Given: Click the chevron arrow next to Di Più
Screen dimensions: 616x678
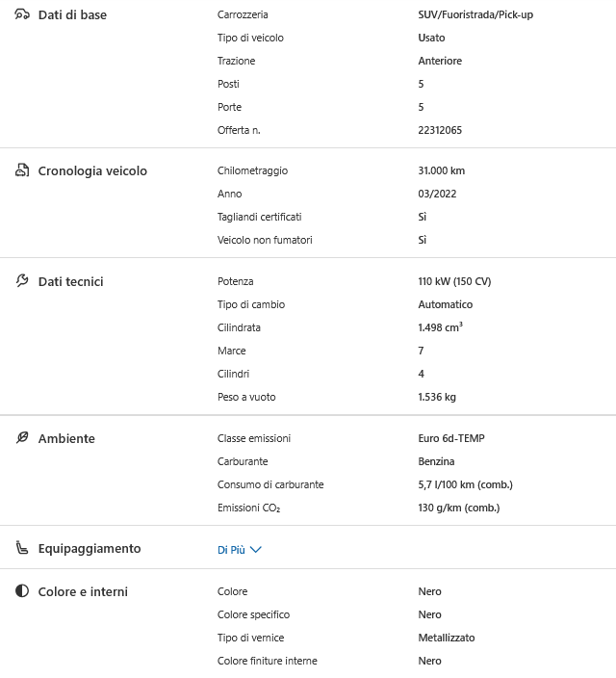Looking at the screenshot, I should pyautogui.click(x=256, y=550).
